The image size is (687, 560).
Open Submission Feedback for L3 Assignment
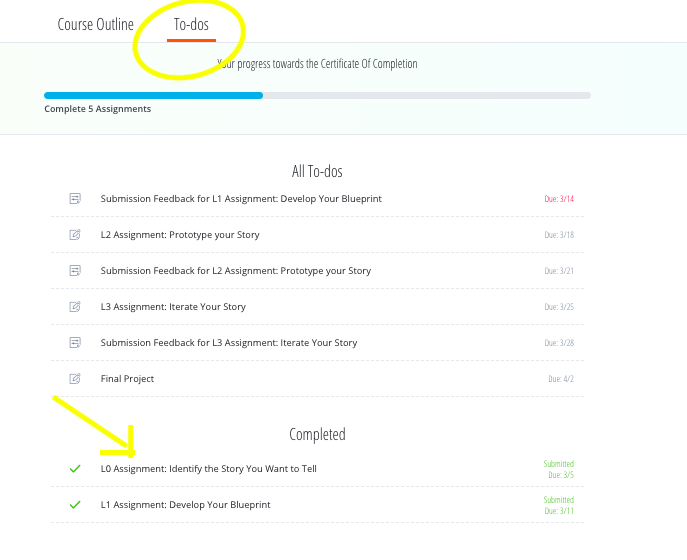coord(229,343)
